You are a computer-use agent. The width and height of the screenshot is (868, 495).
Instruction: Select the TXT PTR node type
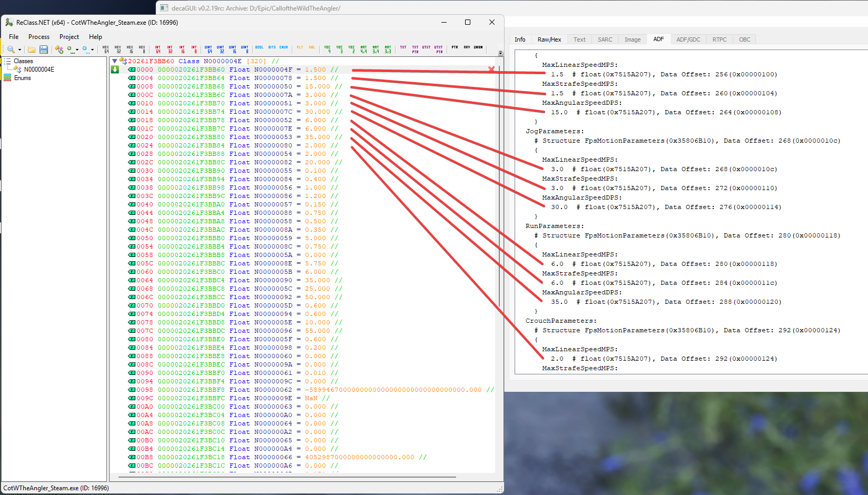(x=416, y=49)
